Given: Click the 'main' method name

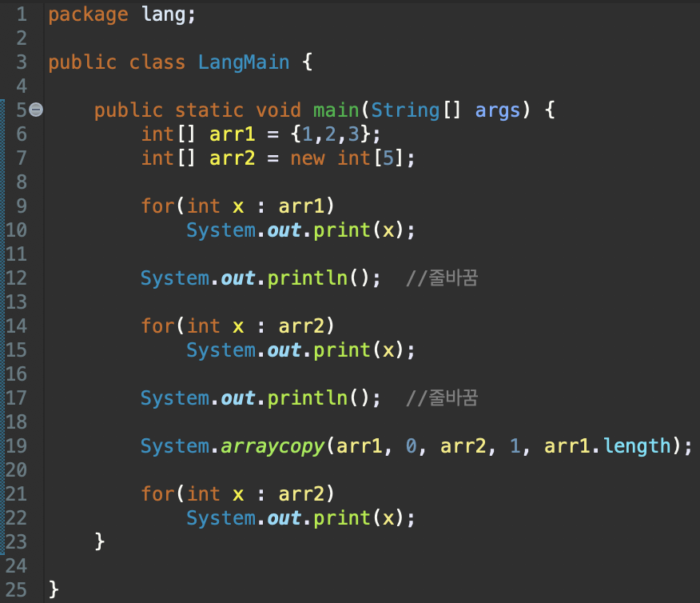Looking at the screenshot, I should tap(336, 110).
